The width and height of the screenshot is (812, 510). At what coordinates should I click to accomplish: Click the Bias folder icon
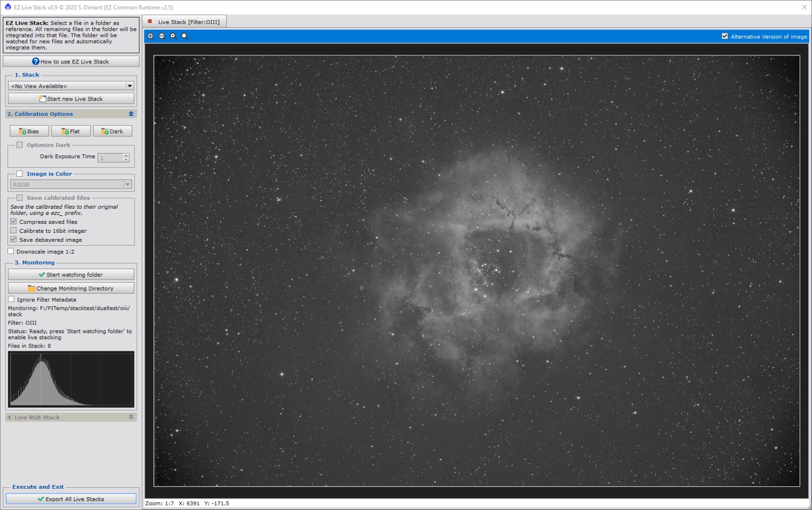[22, 131]
